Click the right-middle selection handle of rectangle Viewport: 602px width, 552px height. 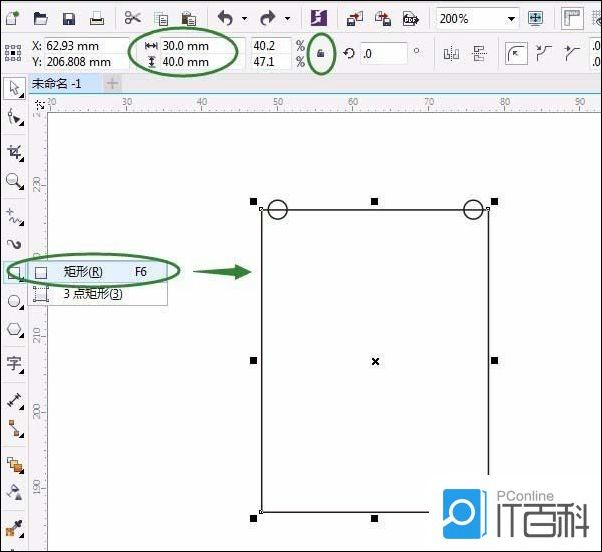494,360
